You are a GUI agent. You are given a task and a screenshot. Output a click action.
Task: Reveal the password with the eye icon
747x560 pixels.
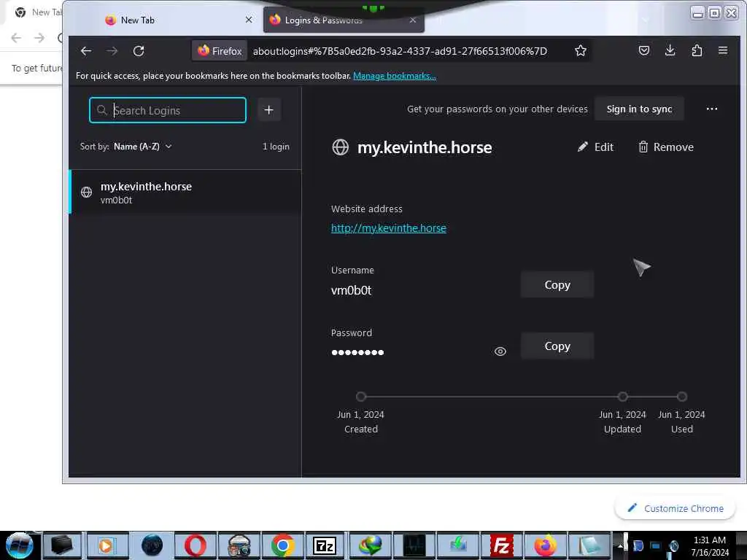pyautogui.click(x=500, y=351)
